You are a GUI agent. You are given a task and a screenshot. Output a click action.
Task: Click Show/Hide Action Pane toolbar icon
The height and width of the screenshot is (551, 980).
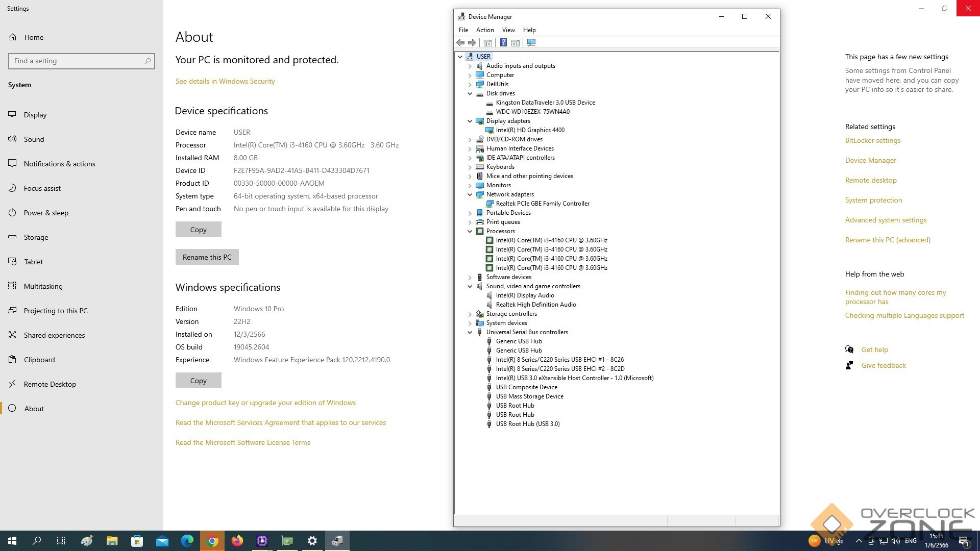516,43
